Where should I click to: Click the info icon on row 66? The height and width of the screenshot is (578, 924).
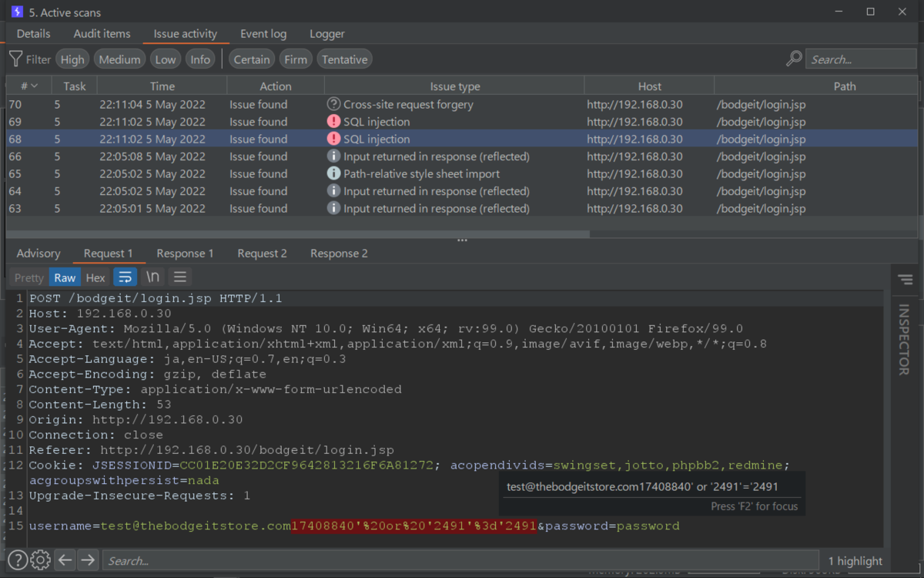(x=333, y=156)
